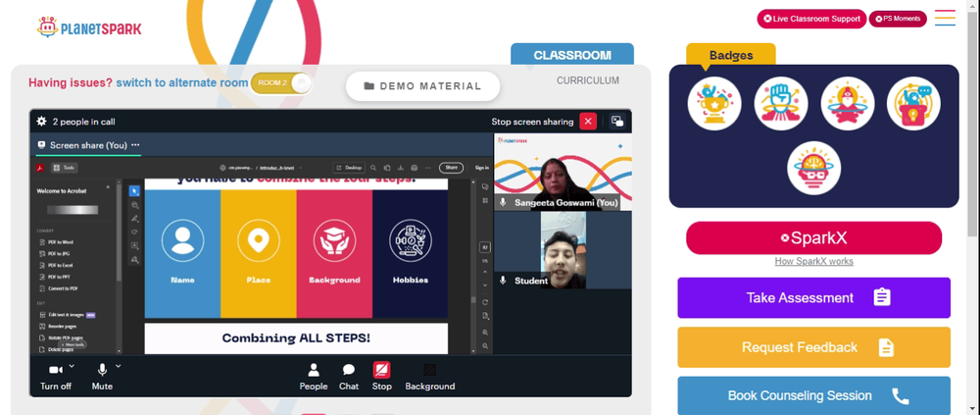
Task: Click Acrobat search magnifier in top bar
Action: point(373,168)
